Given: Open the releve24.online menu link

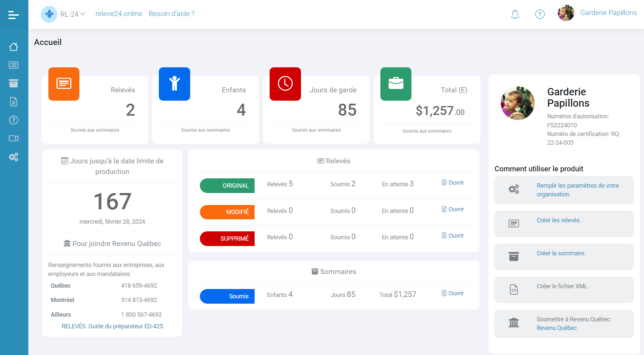Looking at the screenshot, I should pyautogui.click(x=119, y=14).
